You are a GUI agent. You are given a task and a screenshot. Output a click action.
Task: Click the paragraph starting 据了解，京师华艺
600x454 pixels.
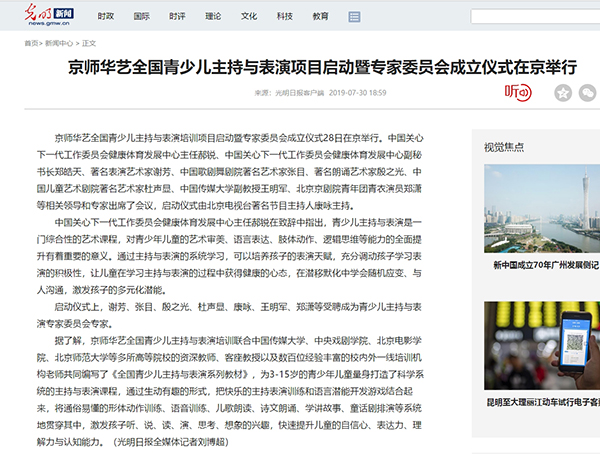[x=230, y=391]
